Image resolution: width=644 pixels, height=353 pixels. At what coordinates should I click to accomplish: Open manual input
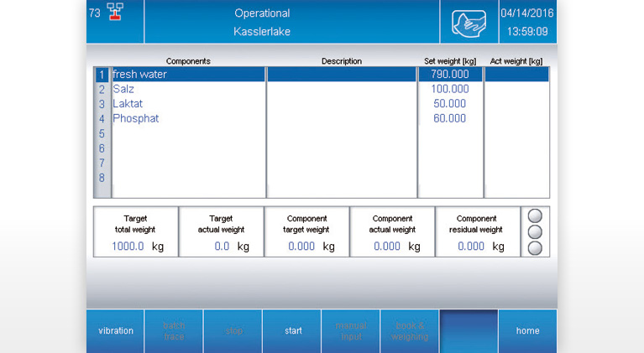coord(350,331)
